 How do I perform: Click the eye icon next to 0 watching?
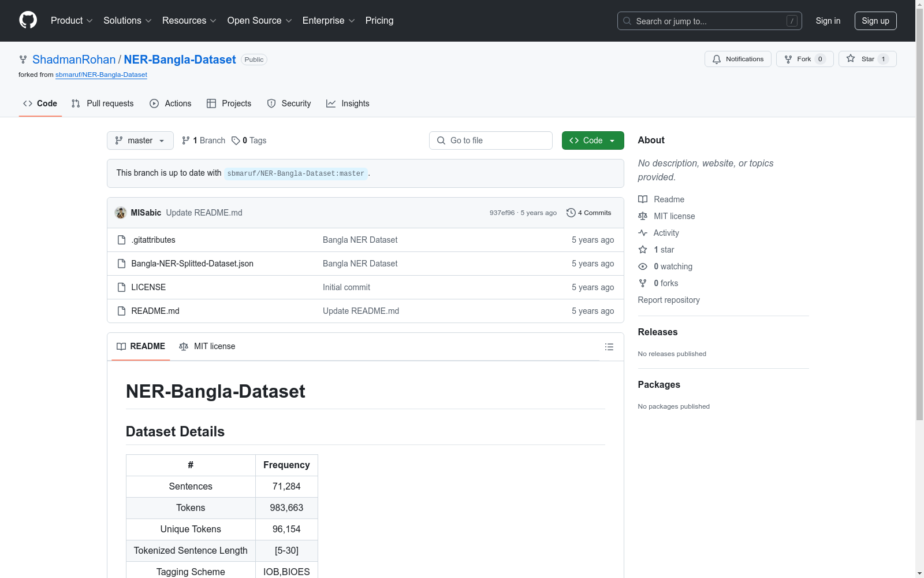tap(643, 266)
